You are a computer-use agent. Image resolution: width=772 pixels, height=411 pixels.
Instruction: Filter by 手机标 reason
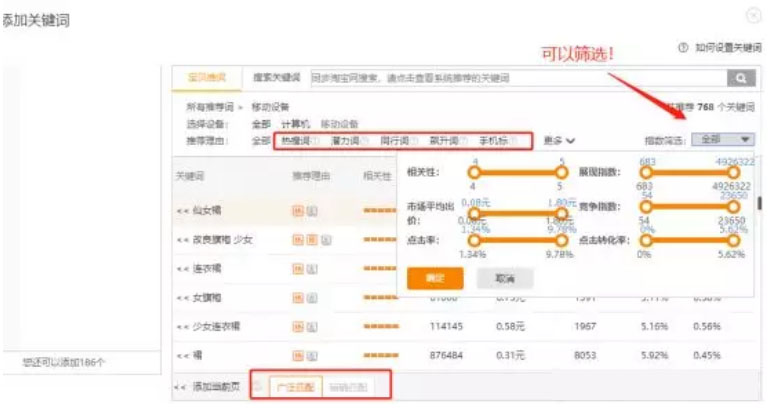pos(493,141)
